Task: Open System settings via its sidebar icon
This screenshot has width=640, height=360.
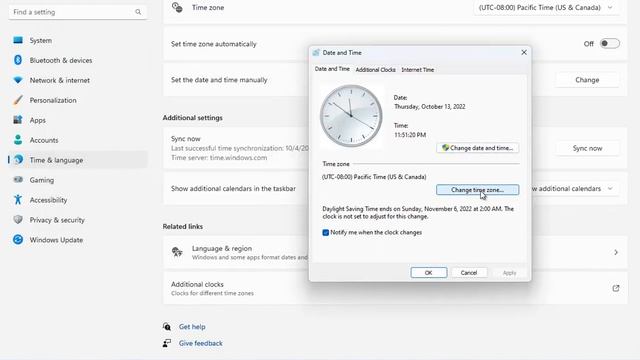Action: tap(18, 40)
